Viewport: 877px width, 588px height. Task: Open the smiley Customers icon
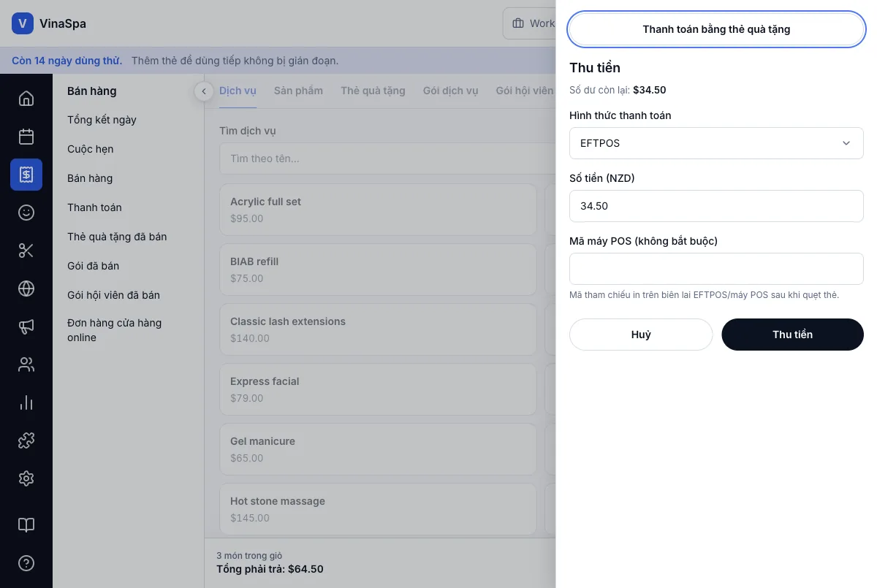(x=26, y=213)
